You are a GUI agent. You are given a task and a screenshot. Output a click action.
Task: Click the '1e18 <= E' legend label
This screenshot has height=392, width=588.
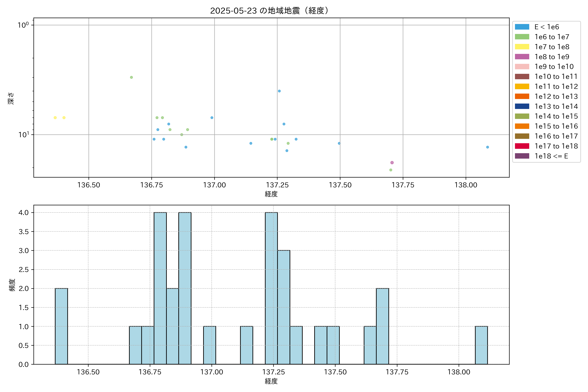pos(551,156)
